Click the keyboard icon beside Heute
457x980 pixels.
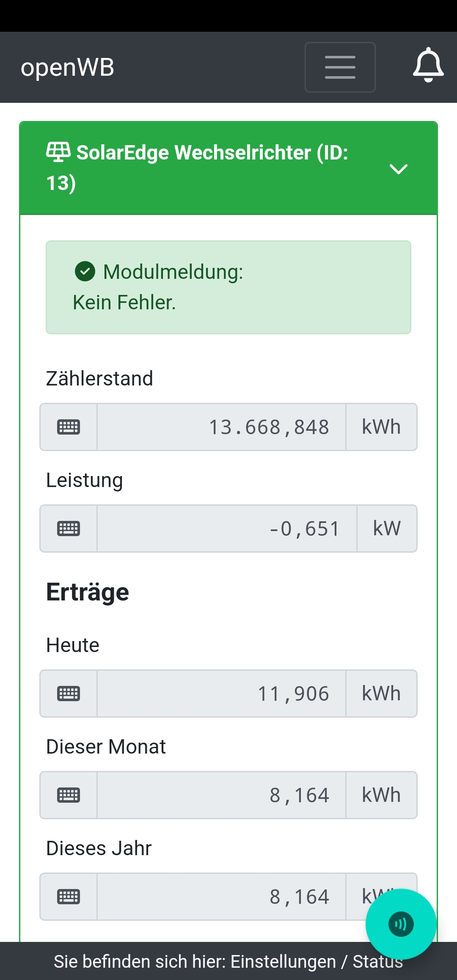(69, 694)
